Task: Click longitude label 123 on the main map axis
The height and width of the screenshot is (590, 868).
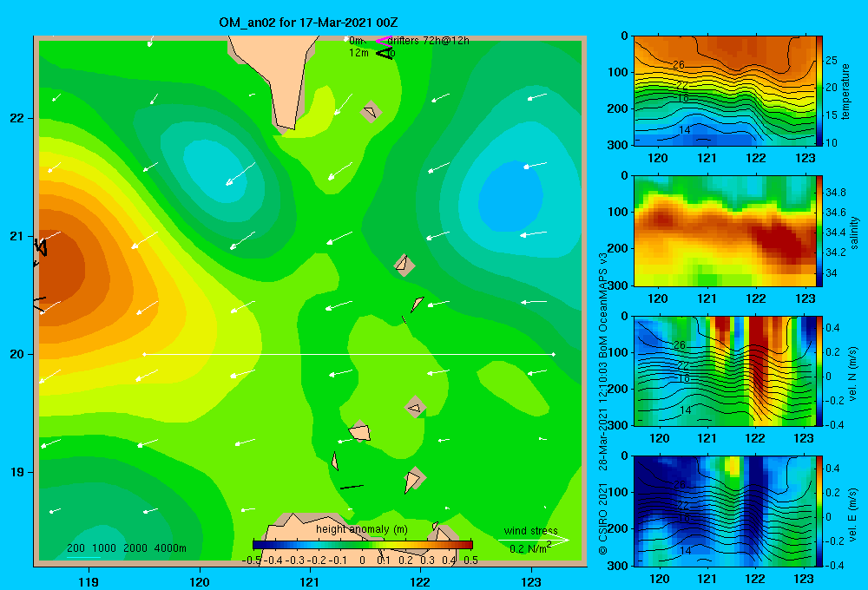Action: [x=531, y=581]
